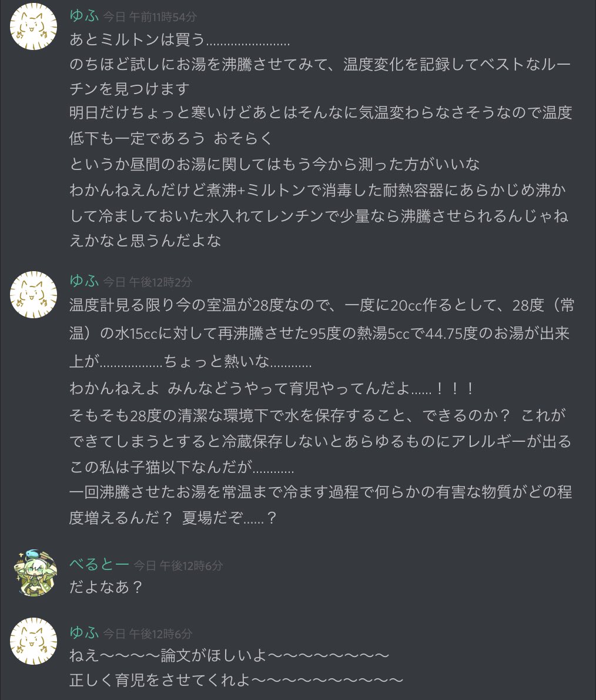Click the line starting 温度計見る限り今の室温が28度
The height and width of the screenshot is (700, 596).
pyautogui.click(x=322, y=333)
